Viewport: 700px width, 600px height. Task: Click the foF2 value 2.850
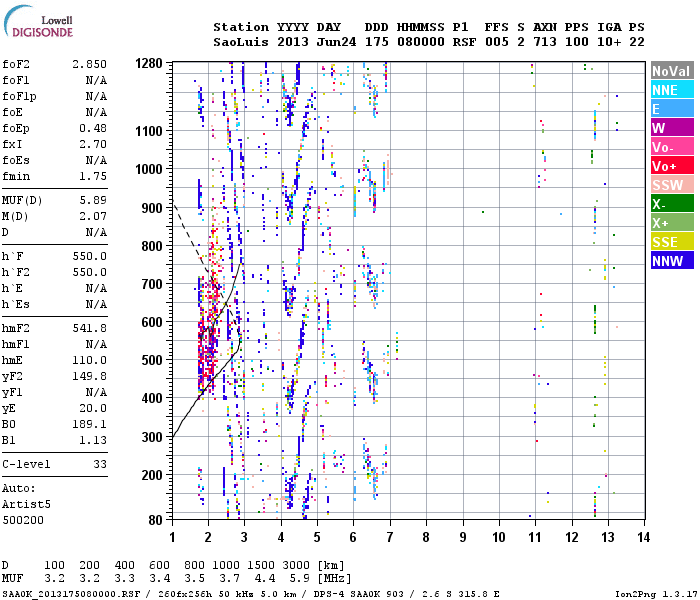point(89,64)
